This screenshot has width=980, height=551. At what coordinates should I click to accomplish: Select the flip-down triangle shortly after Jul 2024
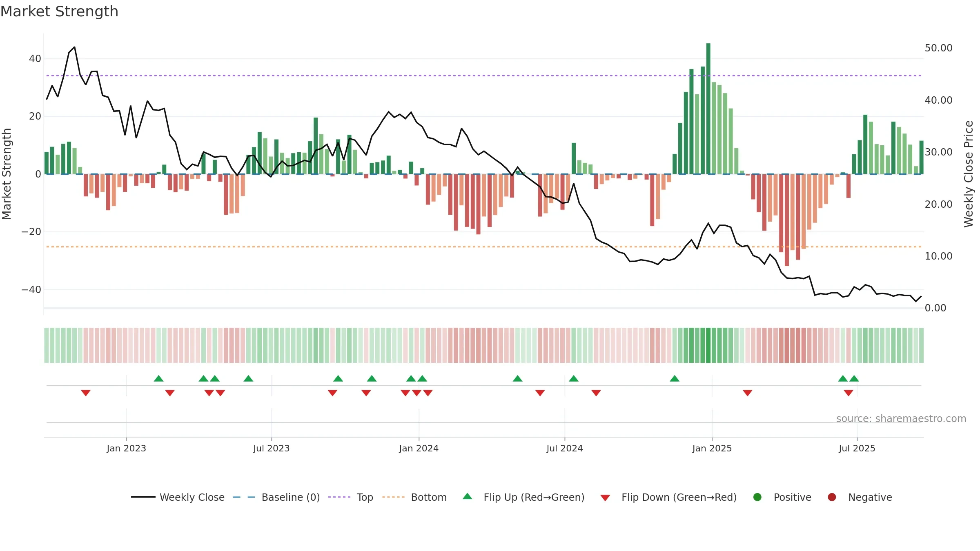click(x=596, y=393)
